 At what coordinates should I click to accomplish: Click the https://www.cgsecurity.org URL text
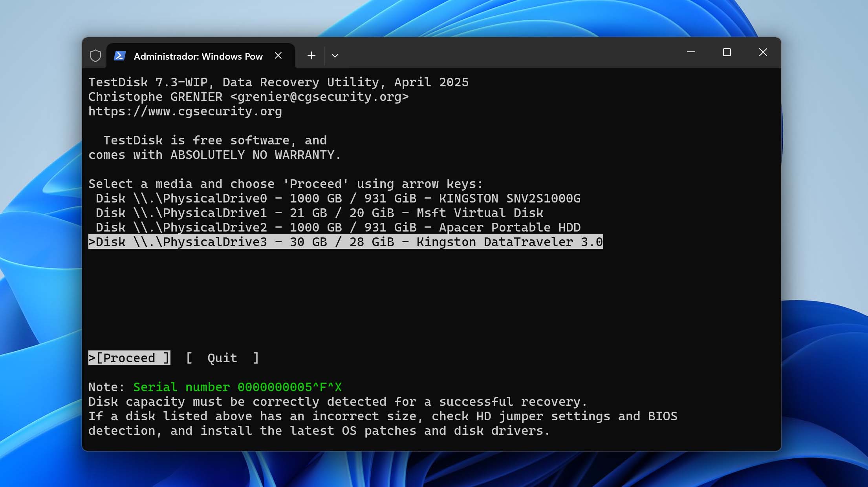click(x=185, y=111)
